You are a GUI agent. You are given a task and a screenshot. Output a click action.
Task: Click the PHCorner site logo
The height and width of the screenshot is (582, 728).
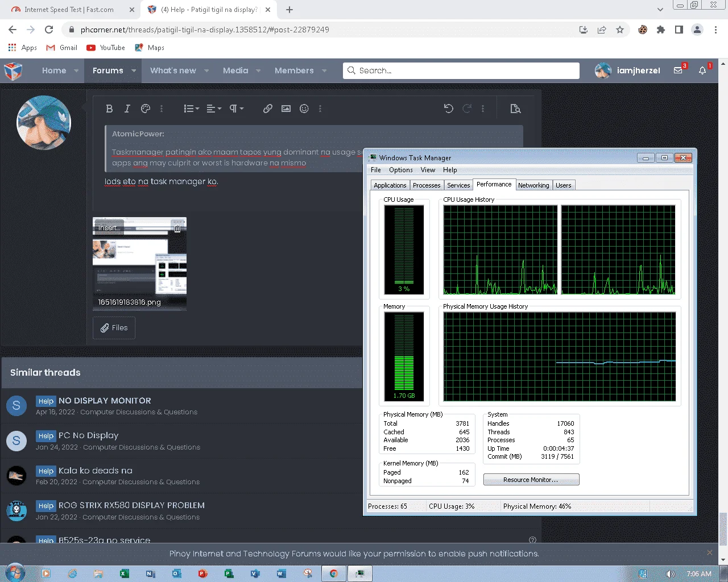[13, 71]
